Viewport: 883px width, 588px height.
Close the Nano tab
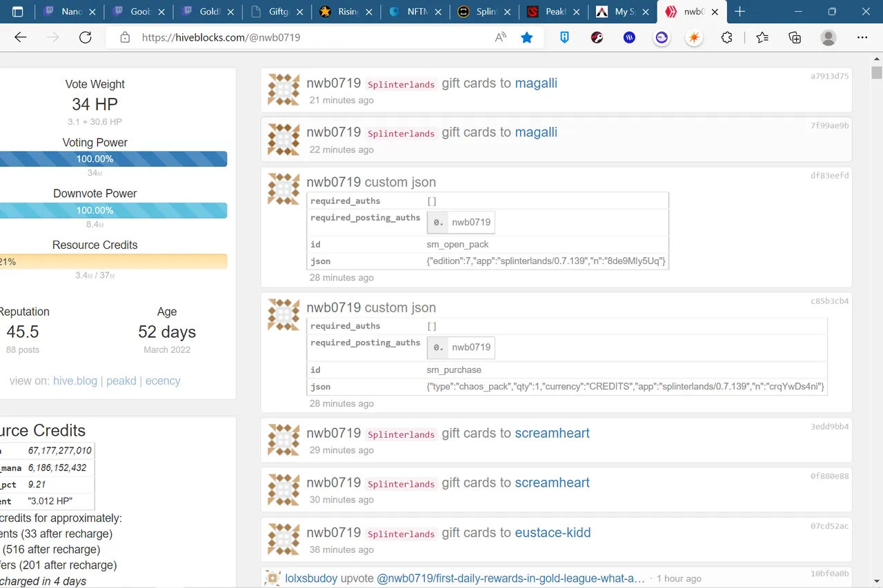93,12
